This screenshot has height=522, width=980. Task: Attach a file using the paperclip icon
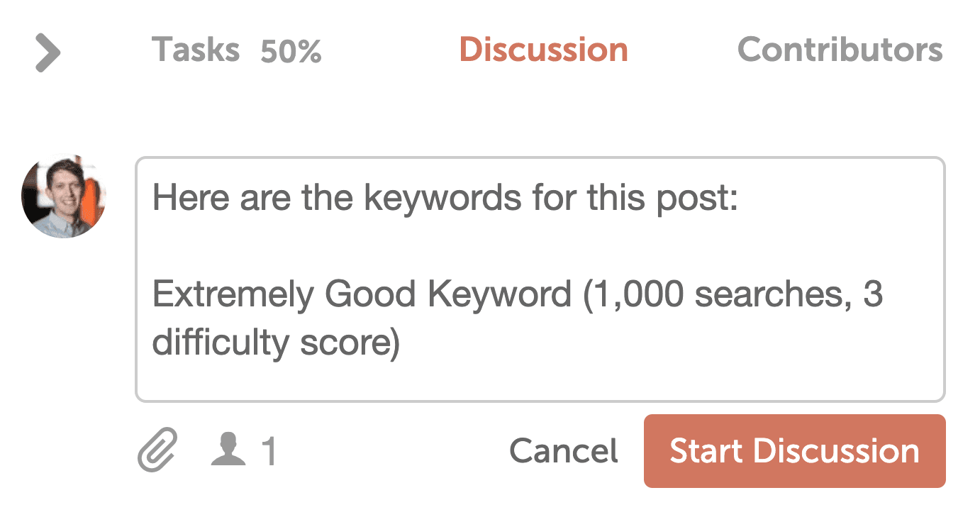(157, 450)
